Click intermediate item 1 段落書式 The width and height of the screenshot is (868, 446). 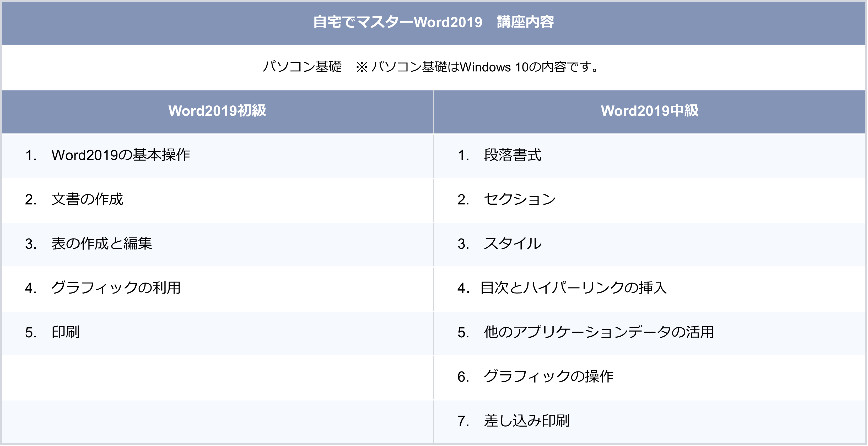pyautogui.click(x=512, y=155)
